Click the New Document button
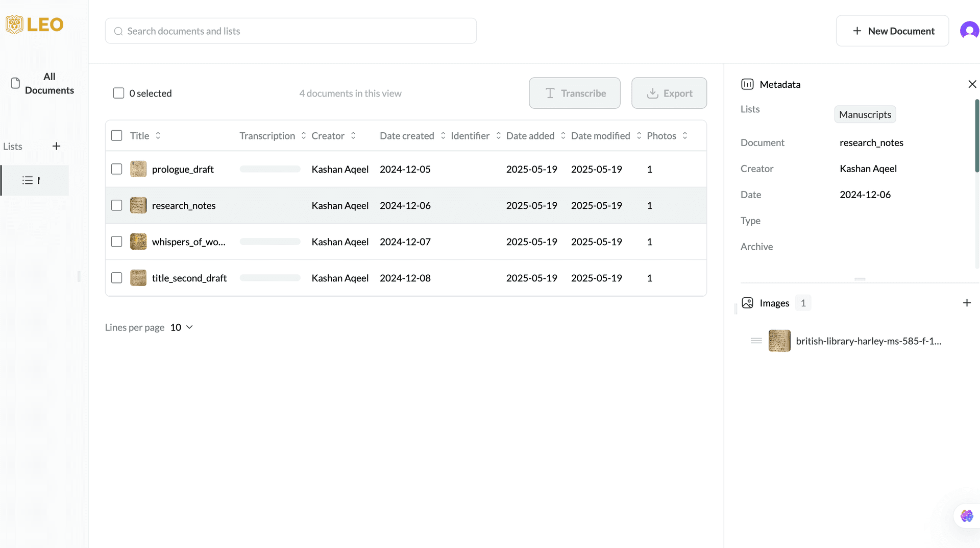The height and width of the screenshot is (548, 980). [892, 31]
